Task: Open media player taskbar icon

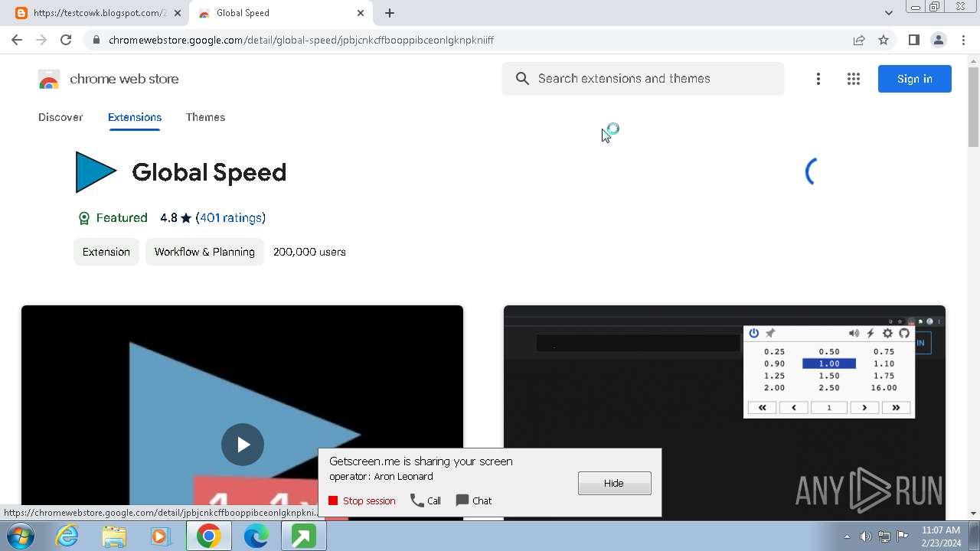Action: [x=161, y=536]
